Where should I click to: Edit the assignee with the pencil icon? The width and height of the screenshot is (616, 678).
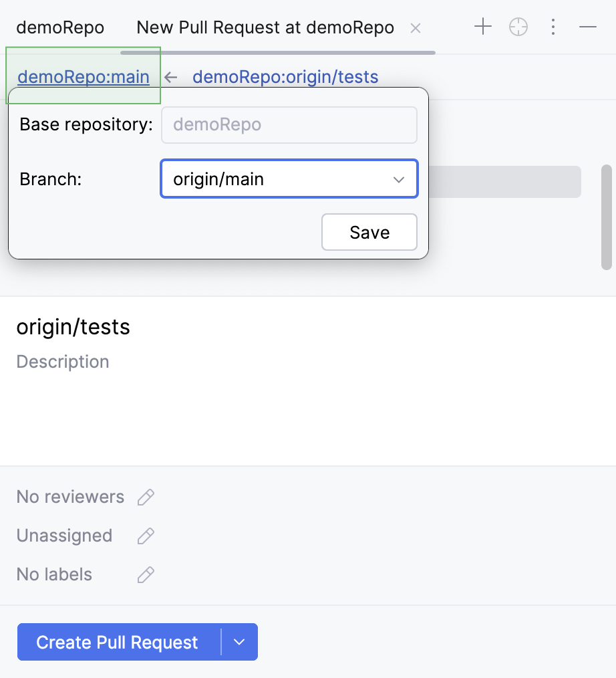pyautogui.click(x=146, y=535)
